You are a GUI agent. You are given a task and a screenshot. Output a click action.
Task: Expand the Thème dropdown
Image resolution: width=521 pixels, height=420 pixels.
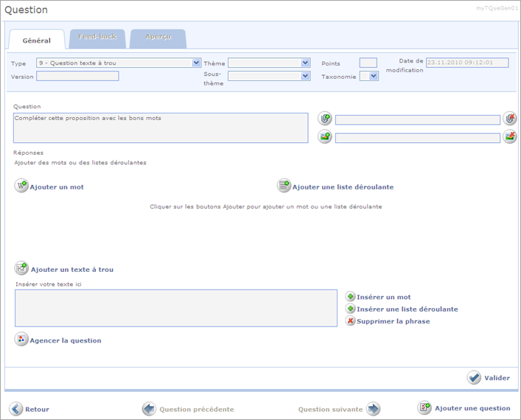(306, 63)
